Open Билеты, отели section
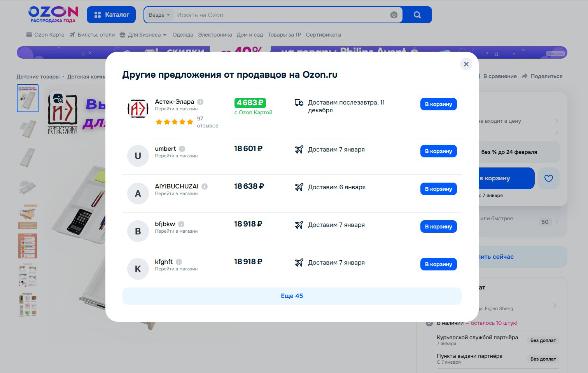 pyautogui.click(x=92, y=35)
